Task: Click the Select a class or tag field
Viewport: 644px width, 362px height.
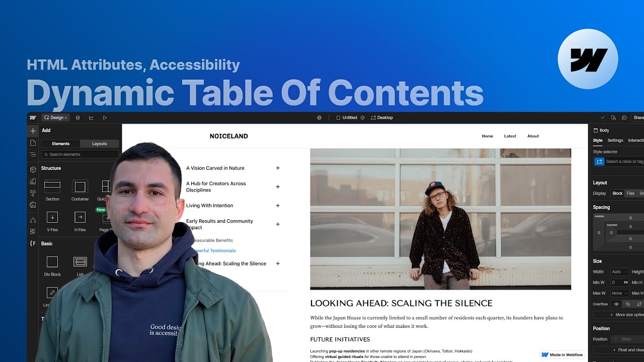Action: [624, 161]
